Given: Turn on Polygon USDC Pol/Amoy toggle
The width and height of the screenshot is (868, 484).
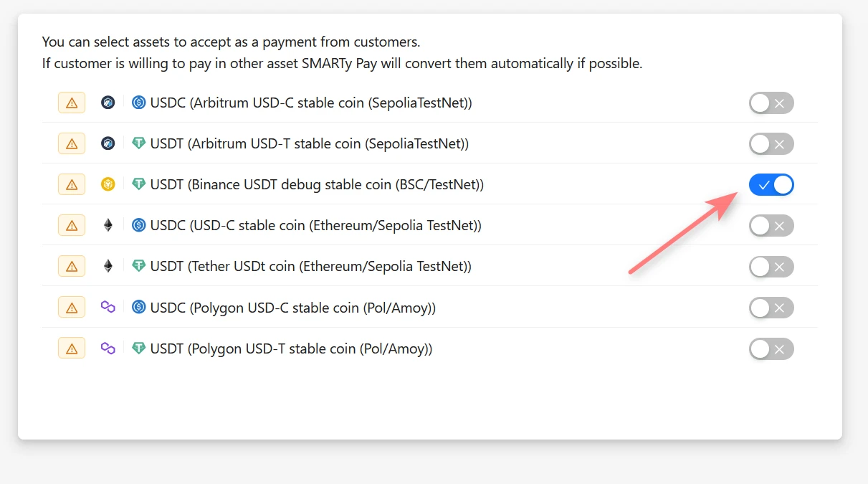Looking at the screenshot, I should (771, 308).
